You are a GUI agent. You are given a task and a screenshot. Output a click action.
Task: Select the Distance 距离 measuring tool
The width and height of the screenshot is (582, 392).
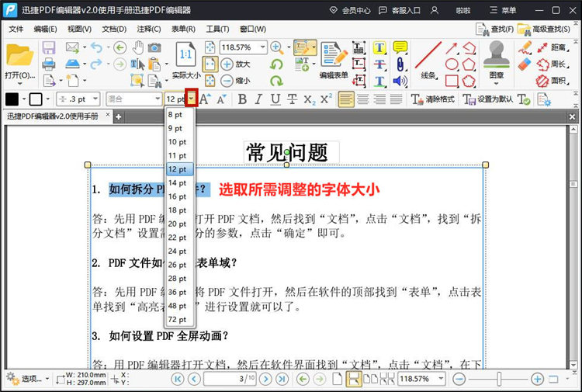pyautogui.click(x=553, y=47)
